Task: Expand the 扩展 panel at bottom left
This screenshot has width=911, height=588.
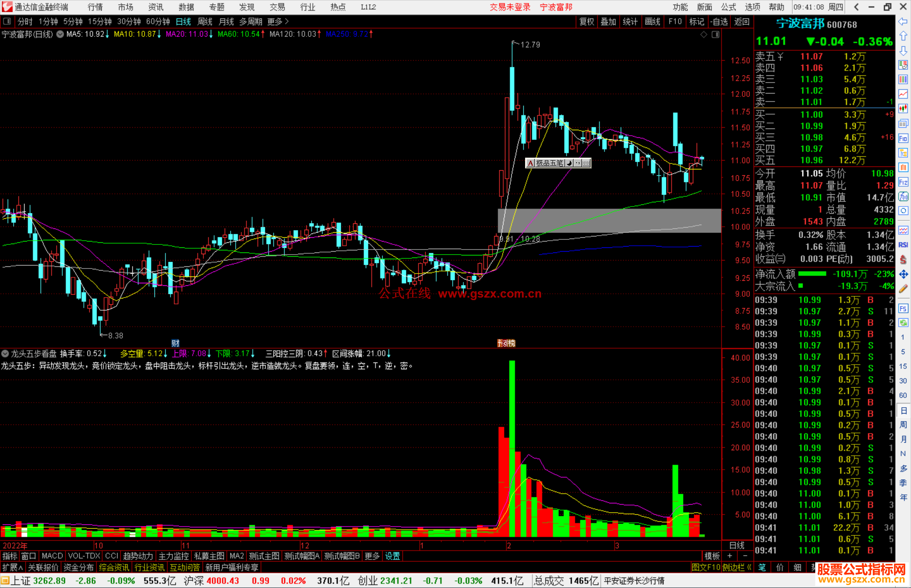Action: point(13,567)
